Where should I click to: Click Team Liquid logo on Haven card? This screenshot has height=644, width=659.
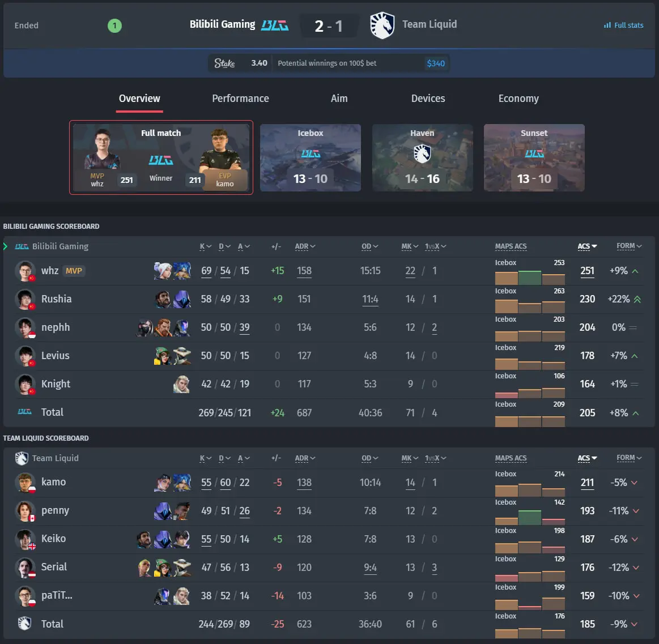pos(422,153)
